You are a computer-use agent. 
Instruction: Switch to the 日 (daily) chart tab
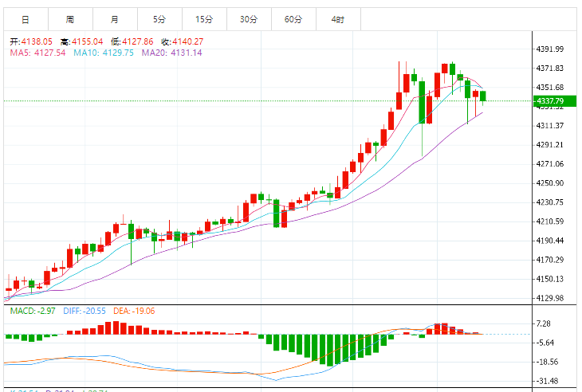coord(26,18)
